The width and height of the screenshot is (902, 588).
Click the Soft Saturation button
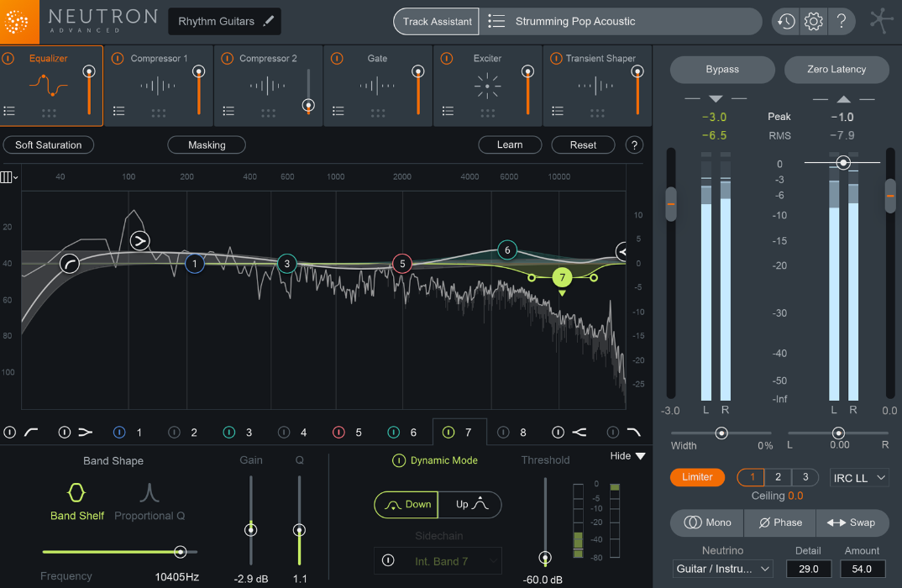pos(49,145)
